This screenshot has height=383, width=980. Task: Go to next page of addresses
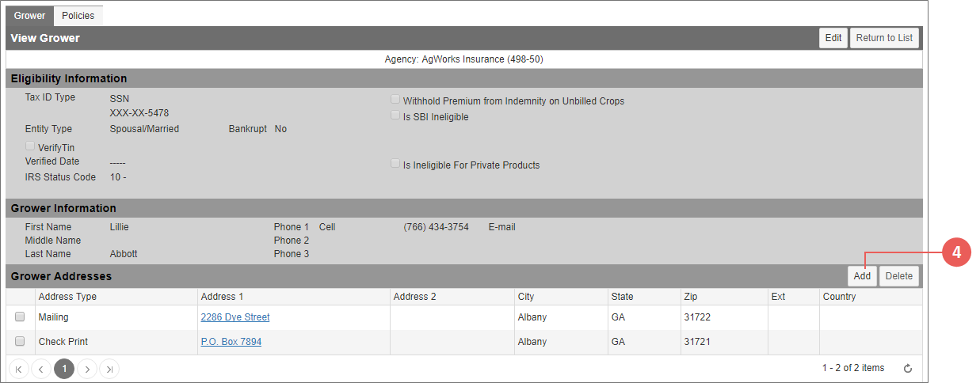[x=87, y=369]
